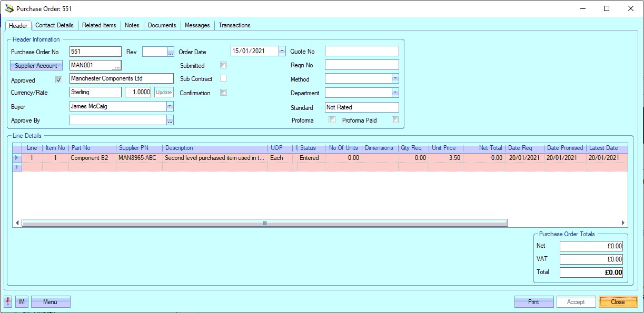
Task: Click the red pin icon at bottom left
Action: coord(8,301)
